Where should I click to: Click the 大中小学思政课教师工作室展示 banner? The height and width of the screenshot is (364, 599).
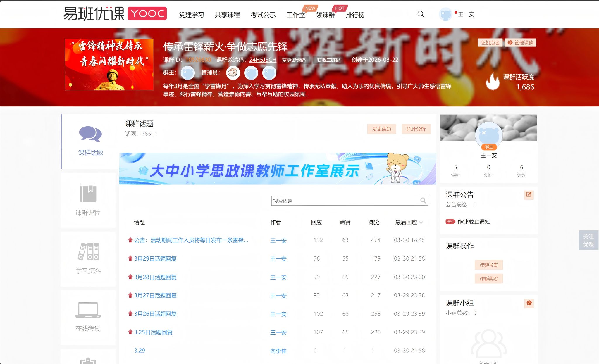coord(277,169)
